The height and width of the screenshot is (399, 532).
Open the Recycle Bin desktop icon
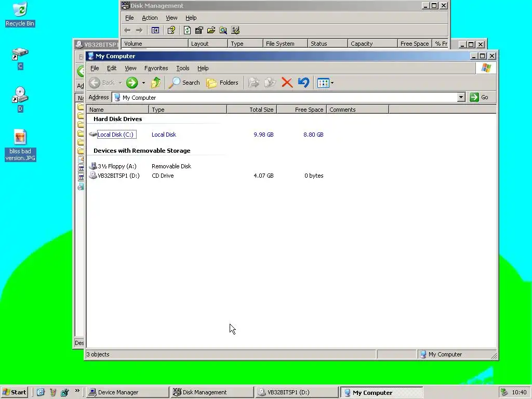click(20, 14)
